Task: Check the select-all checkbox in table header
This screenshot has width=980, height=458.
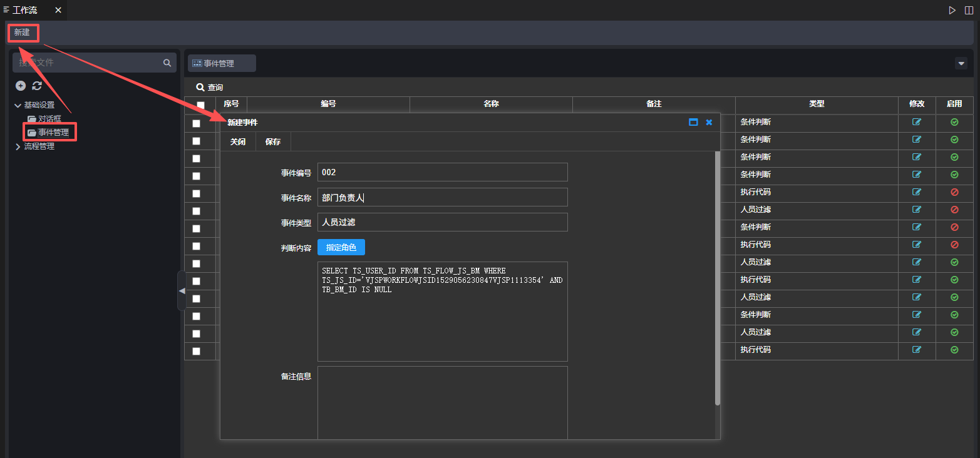Action: pyautogui.click(x=200, y=105)
